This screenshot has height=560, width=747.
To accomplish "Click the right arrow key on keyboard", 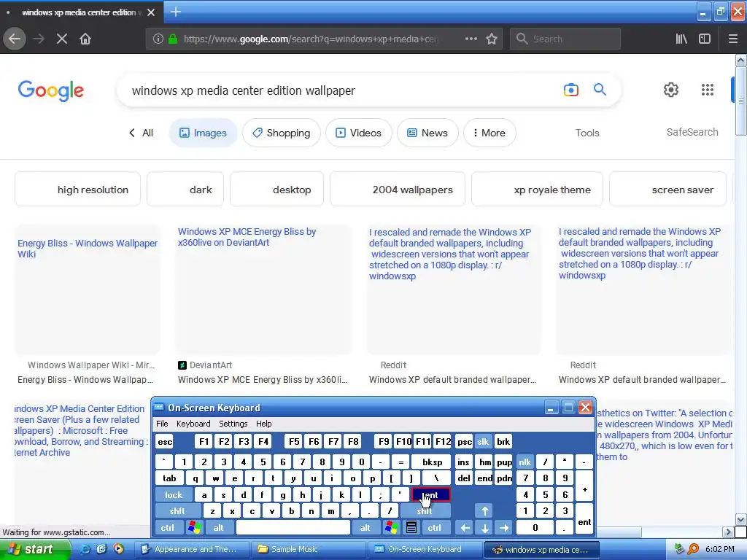I will 504,527.
